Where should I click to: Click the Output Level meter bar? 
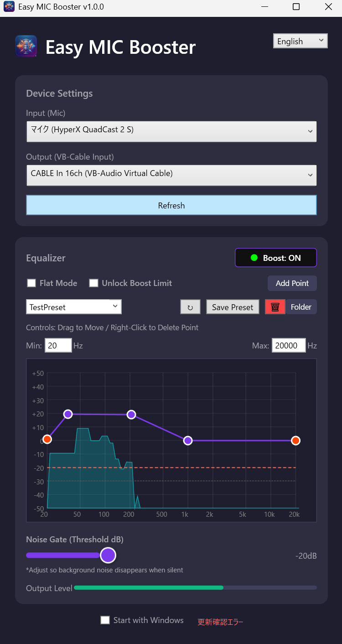click(195, 588)
